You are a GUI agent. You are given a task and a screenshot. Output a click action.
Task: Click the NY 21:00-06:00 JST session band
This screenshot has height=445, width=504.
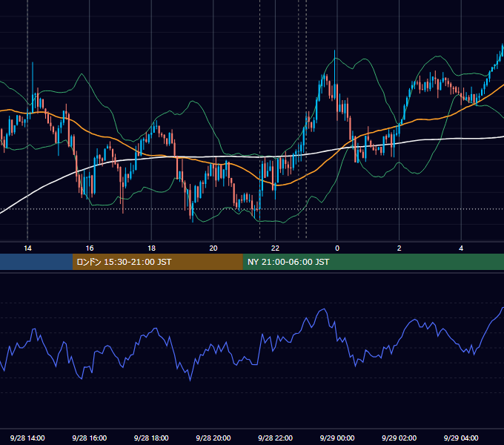(373, 262)
